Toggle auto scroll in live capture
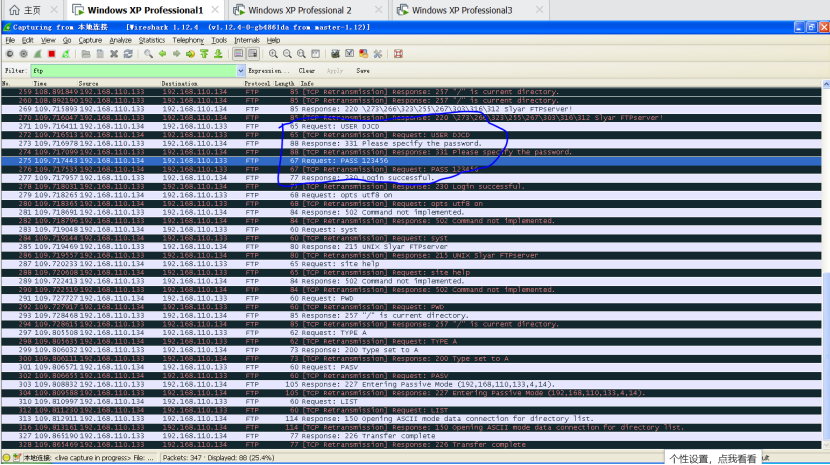Screen dimensions: 830x465 pos(252,54)
